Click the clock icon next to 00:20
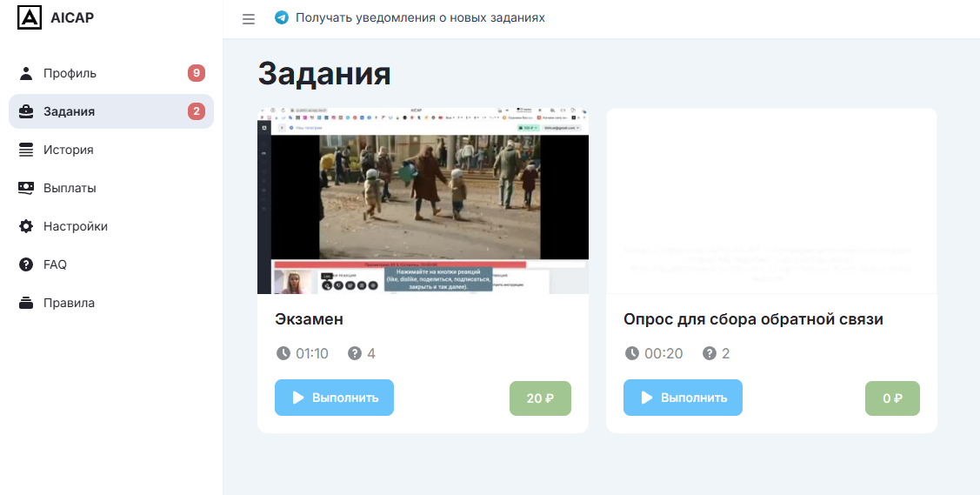Image resolution: width=980 pixels, height=495 pixels. tap(632, 353)
